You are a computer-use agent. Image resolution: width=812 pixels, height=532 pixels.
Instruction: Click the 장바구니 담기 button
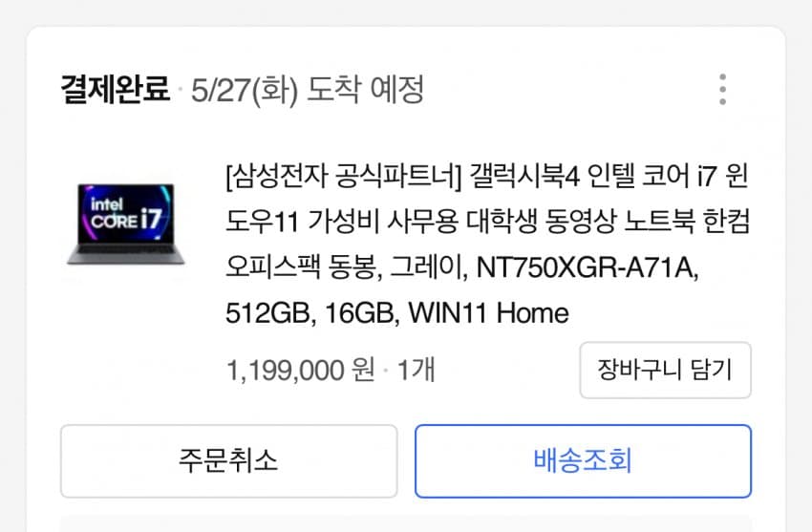click(666, 370)
